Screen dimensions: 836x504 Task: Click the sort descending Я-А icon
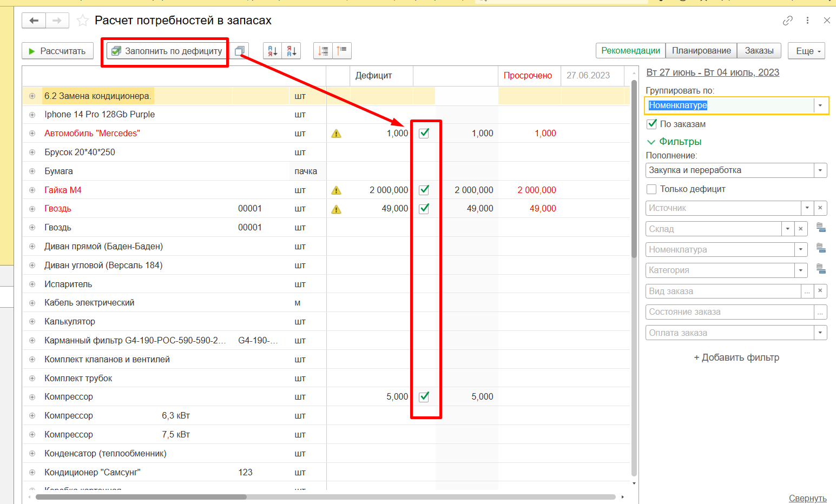[291, 51]
